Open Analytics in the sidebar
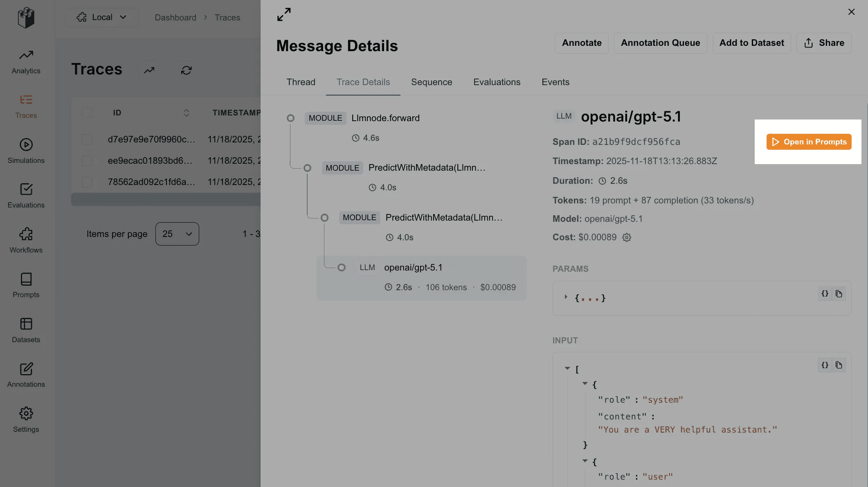 tap(26, 62)
